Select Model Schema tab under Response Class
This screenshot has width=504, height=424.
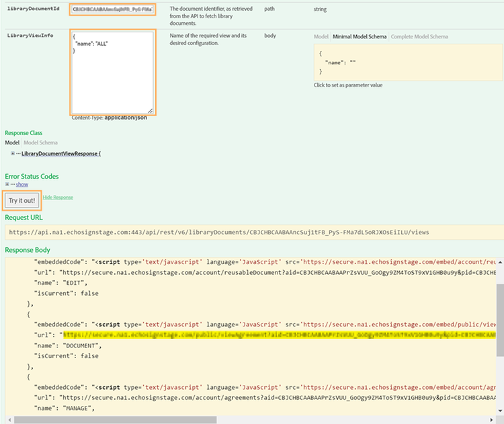(x=40, y=142)
